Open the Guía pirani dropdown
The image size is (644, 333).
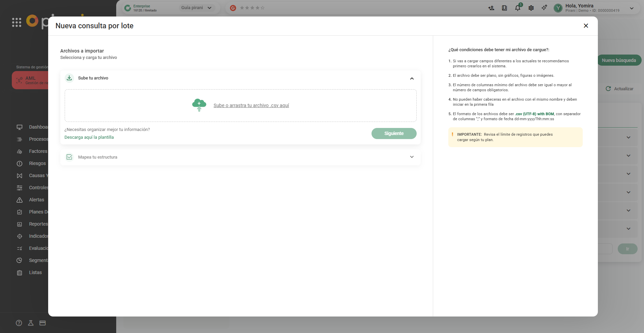click(196, 8)
